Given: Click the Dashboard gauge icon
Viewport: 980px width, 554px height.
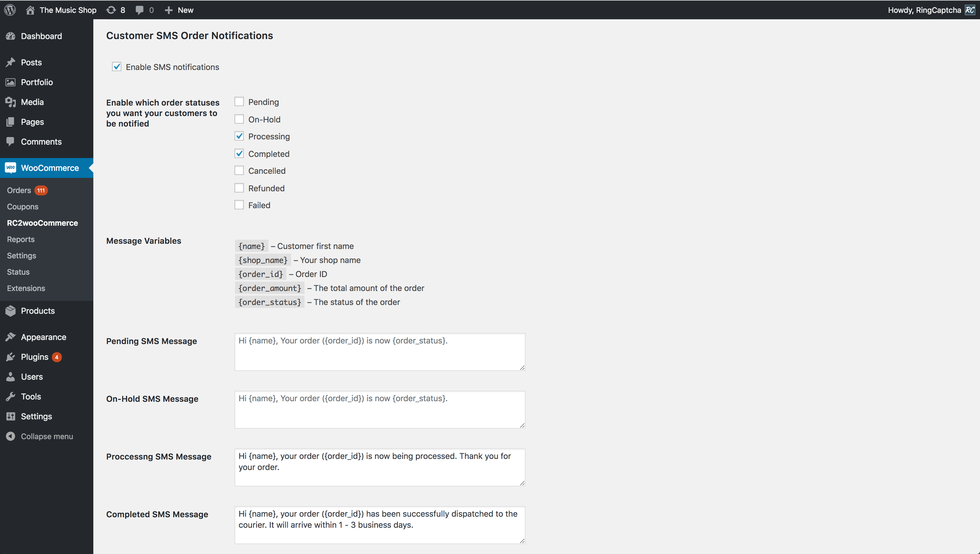Looking at the screenshot, I should (x=11, y=36).
